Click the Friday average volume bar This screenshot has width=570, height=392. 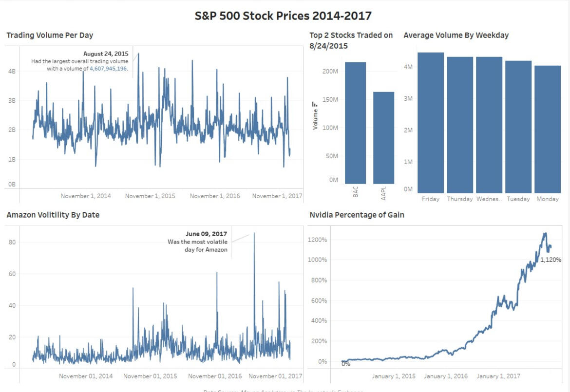[431, 123]
